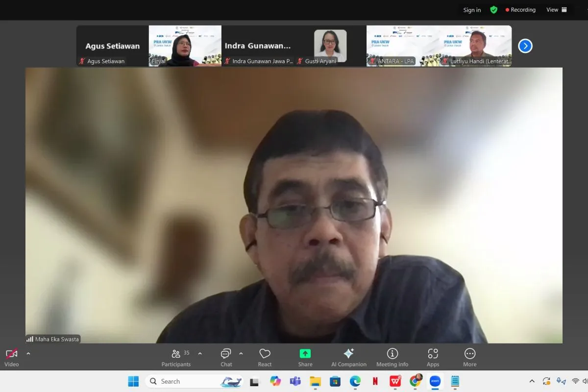Open the Chat panel
This screenshot has height=392, width=588.
click(x=226, y=357)
